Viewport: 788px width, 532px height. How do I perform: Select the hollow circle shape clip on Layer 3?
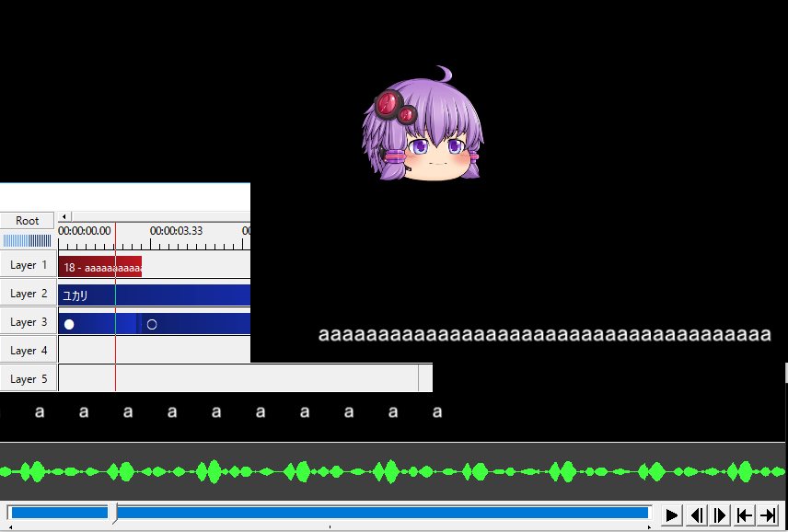(193, 324)
